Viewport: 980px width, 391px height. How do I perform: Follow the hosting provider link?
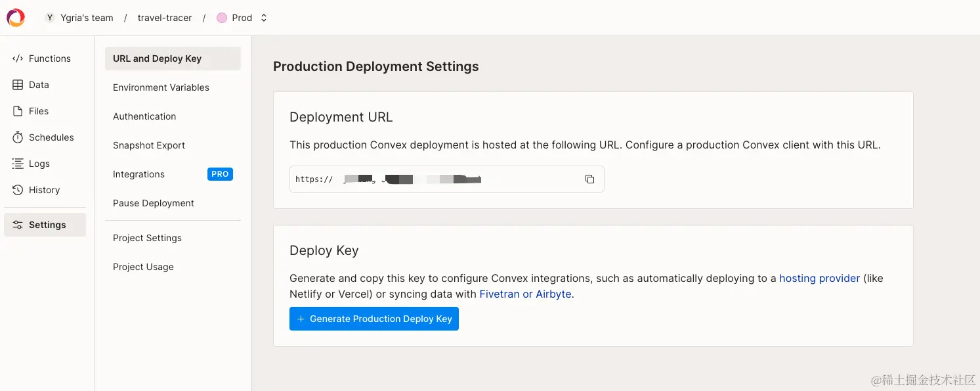coord(819,278)
